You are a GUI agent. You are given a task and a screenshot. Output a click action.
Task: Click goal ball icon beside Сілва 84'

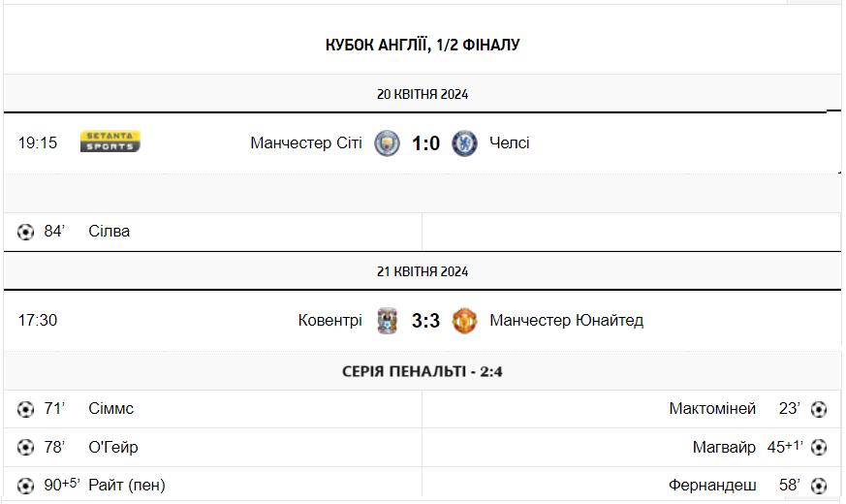point(25,232)
